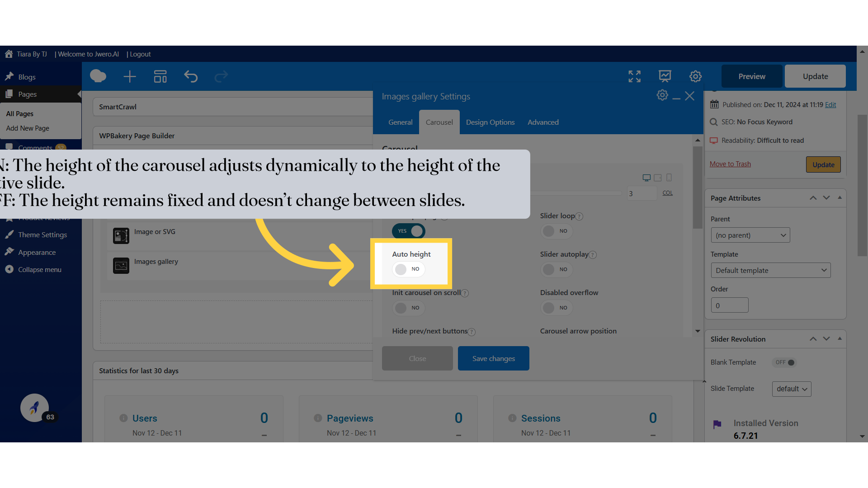Image resolution: width=868 pixels, height=488 pixels.
Task: Open the Templates layout icon
Action: [x=160, y=76]
